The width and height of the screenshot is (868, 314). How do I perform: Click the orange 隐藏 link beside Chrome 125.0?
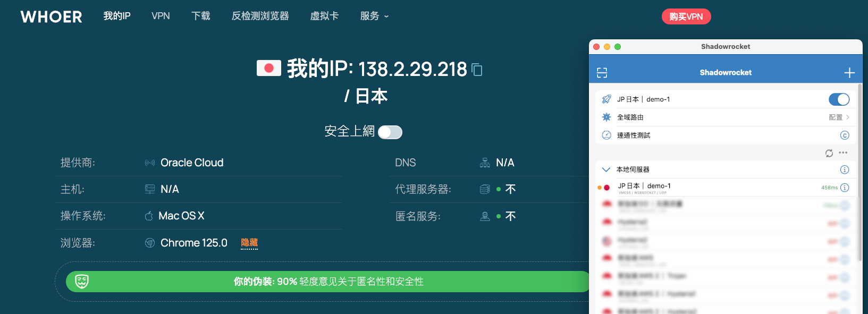[x=249, y=243]
